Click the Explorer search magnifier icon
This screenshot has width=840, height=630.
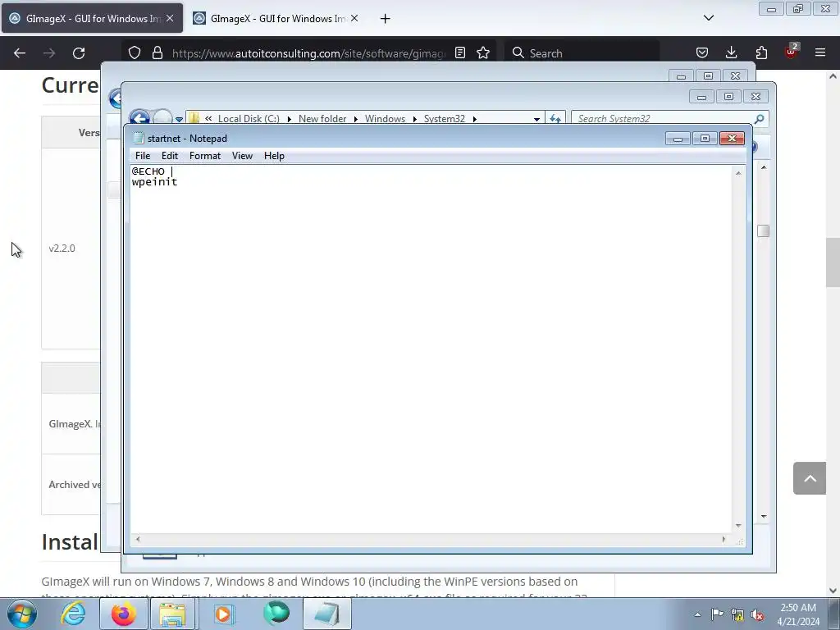[759, 118]
